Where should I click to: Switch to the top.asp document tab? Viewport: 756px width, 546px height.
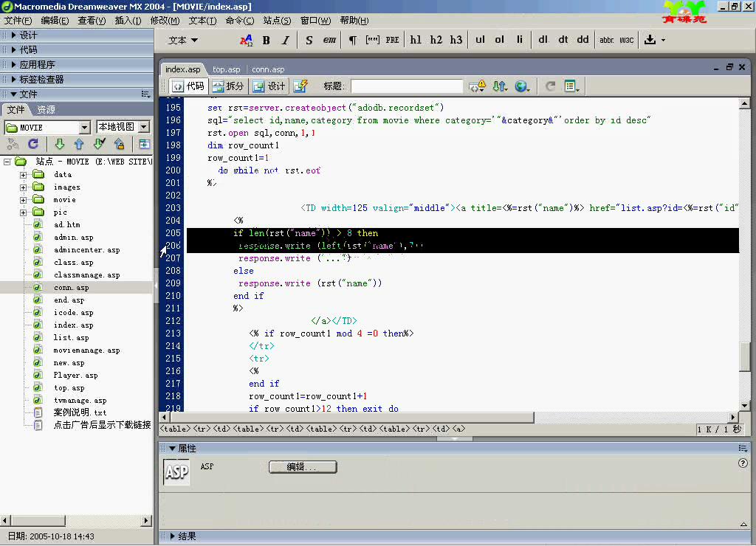coord(226,69)
